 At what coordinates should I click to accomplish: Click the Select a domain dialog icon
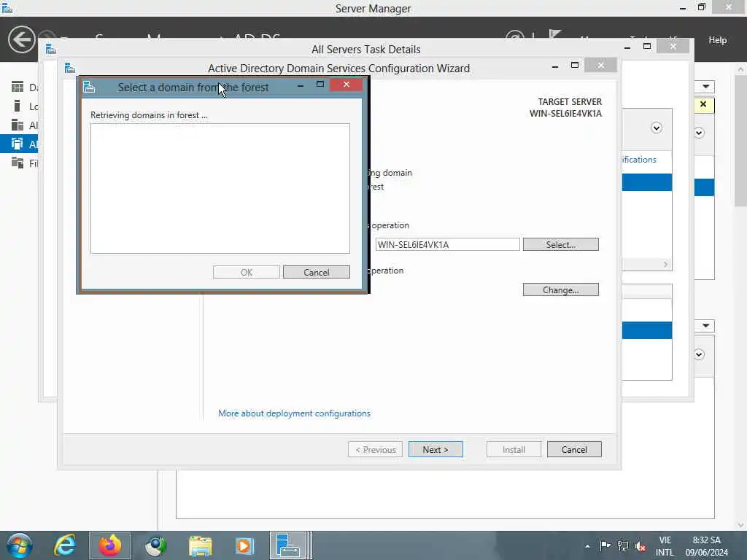(x=89, y=87)
